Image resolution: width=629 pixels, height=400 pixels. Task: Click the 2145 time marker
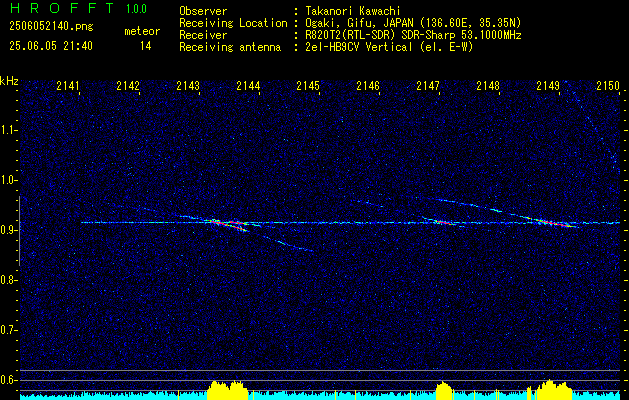click(x=308, y=85)
